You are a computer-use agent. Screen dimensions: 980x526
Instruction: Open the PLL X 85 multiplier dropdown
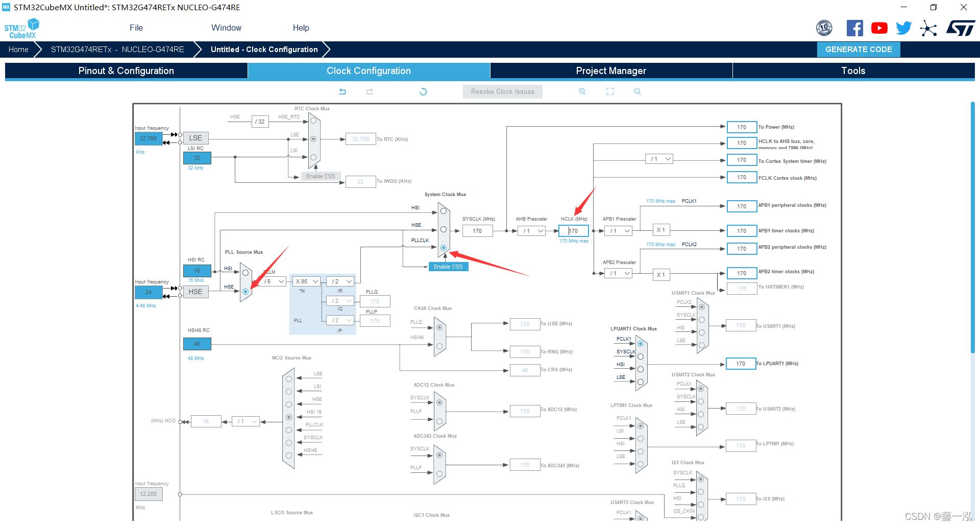pos(307,281)
